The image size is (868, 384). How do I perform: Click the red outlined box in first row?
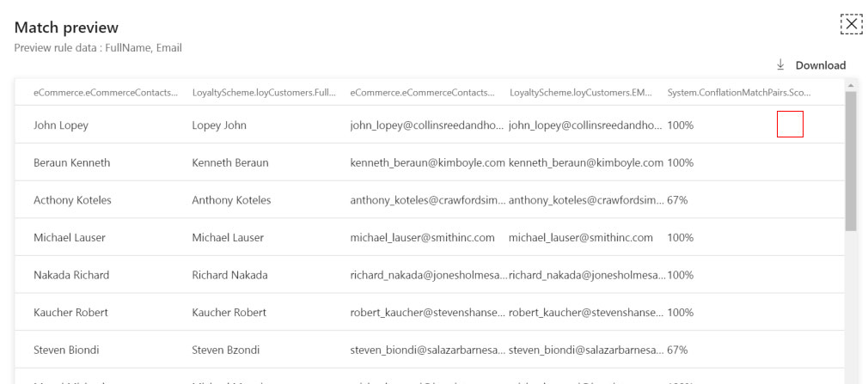pos(790,125)
